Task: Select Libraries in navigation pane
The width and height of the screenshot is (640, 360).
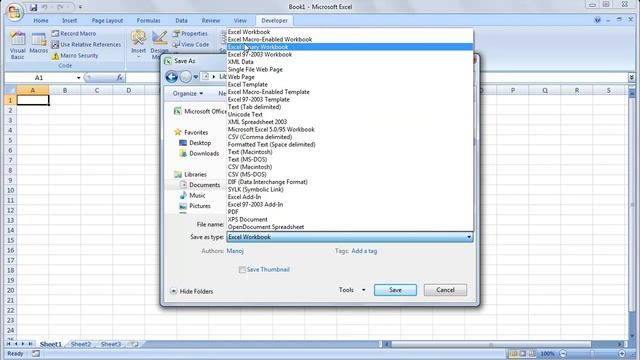Action: pyautogui.click(x=190, y=174)
